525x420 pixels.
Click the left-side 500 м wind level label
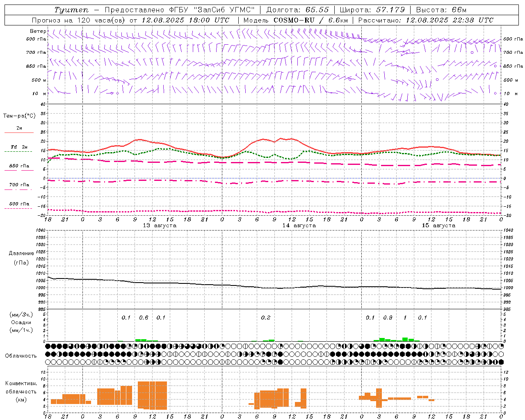39,80
